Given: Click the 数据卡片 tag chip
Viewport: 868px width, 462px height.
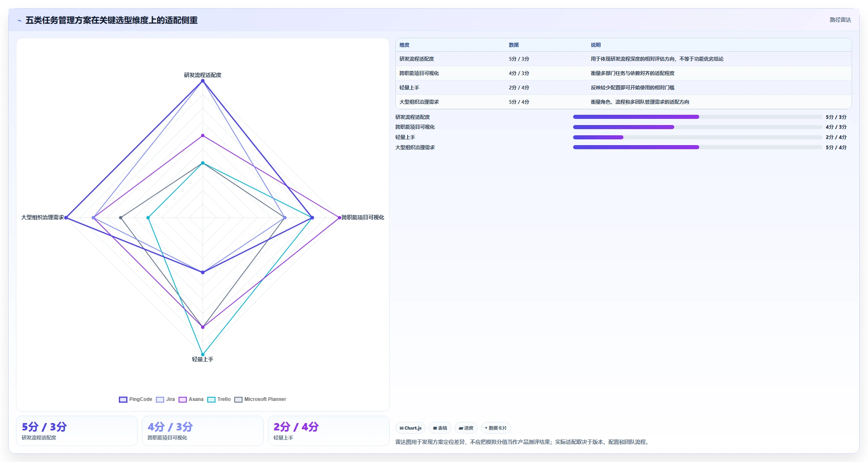Looking at the screenshot, I should tap(496, 428).
